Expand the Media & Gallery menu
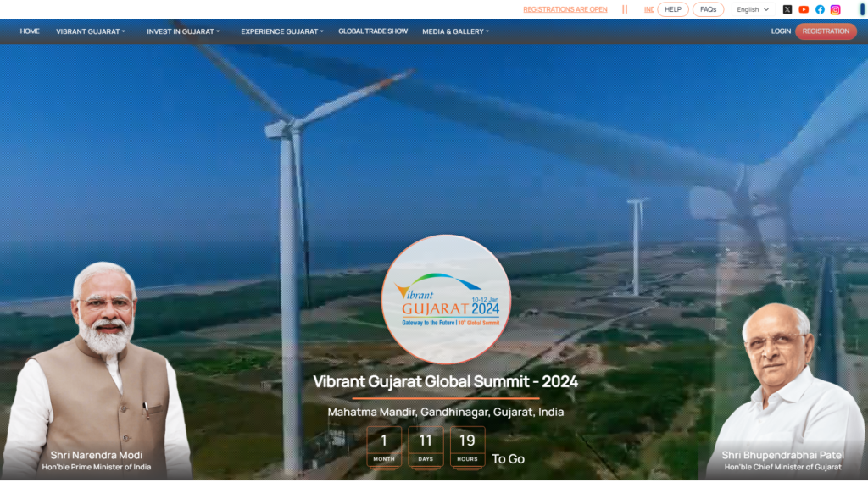 (x=455, y=31)
